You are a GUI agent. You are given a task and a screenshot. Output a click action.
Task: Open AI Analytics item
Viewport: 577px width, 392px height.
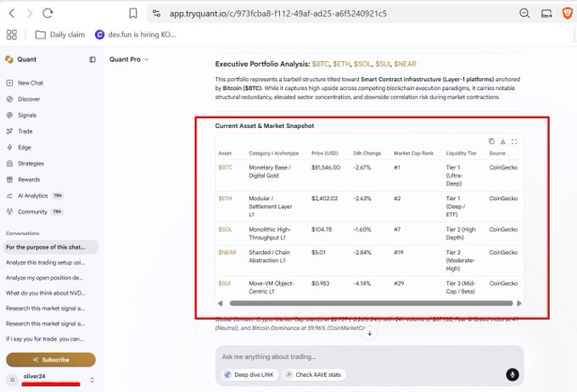[35, 195]
